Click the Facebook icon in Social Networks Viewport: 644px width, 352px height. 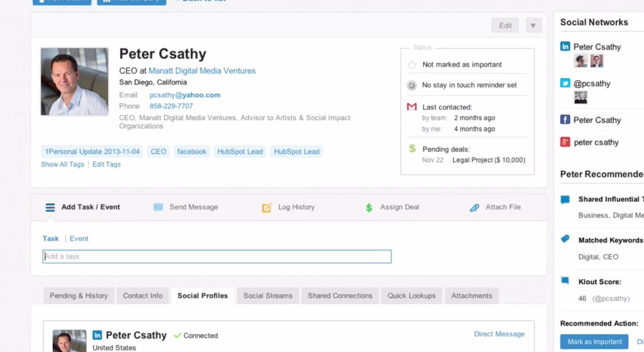point(565,119)
